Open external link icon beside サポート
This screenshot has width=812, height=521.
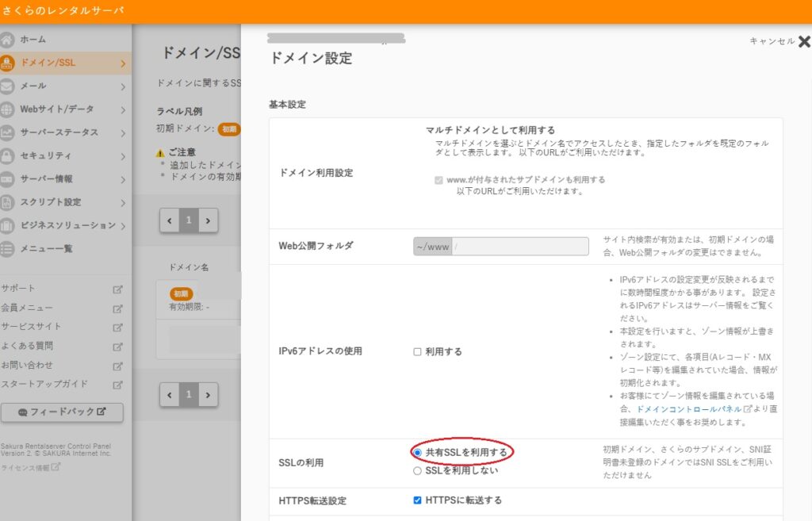117,289
